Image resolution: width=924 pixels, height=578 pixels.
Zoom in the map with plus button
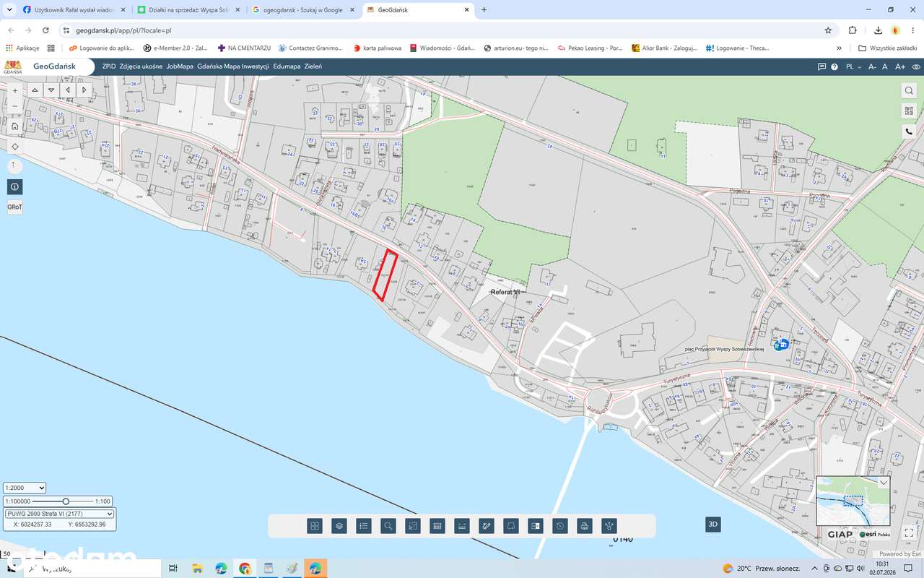coord(15,91)
